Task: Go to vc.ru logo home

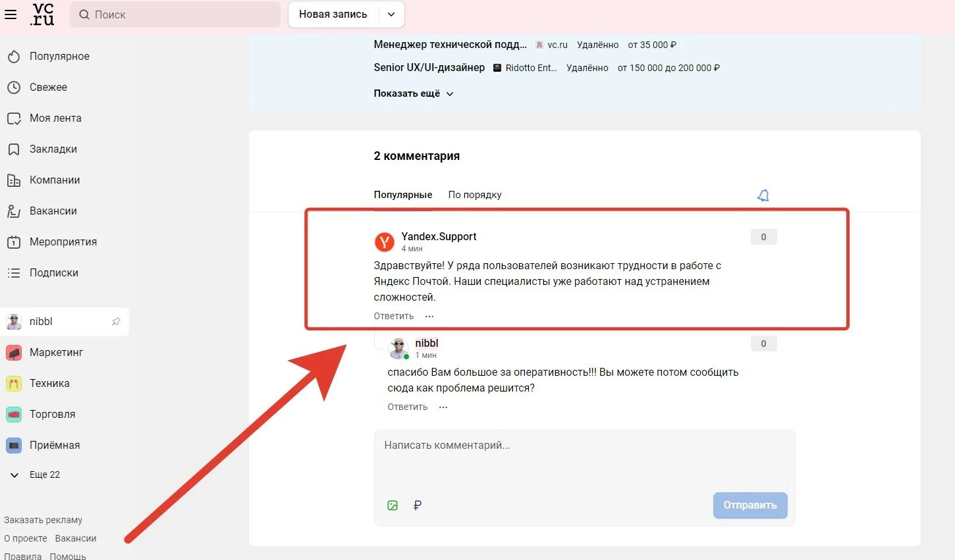Action: tap(43, 14)
